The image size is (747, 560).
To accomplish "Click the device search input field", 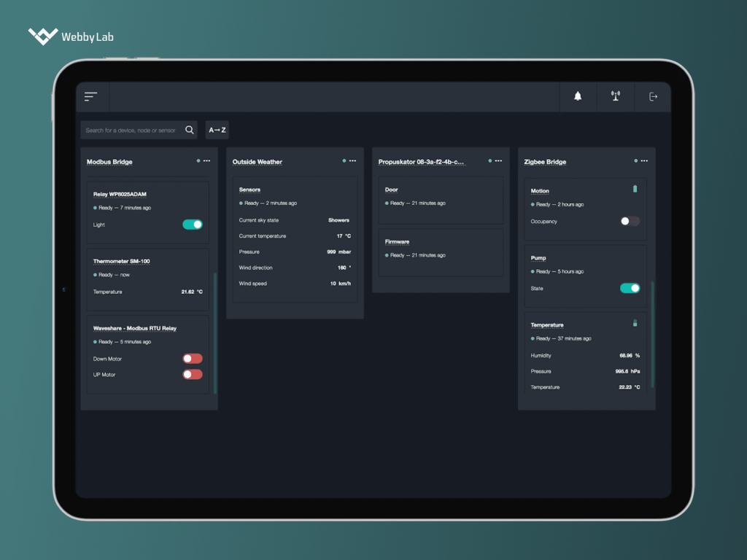I will [131, 129].
